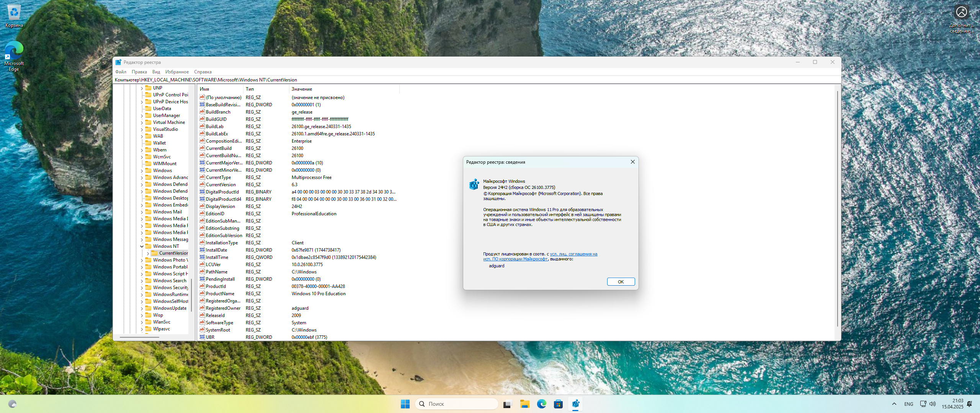Viewport: 980px width, 413px height.
Task: Expand the WindowsUpdate tree node
Action: [142, 308]
